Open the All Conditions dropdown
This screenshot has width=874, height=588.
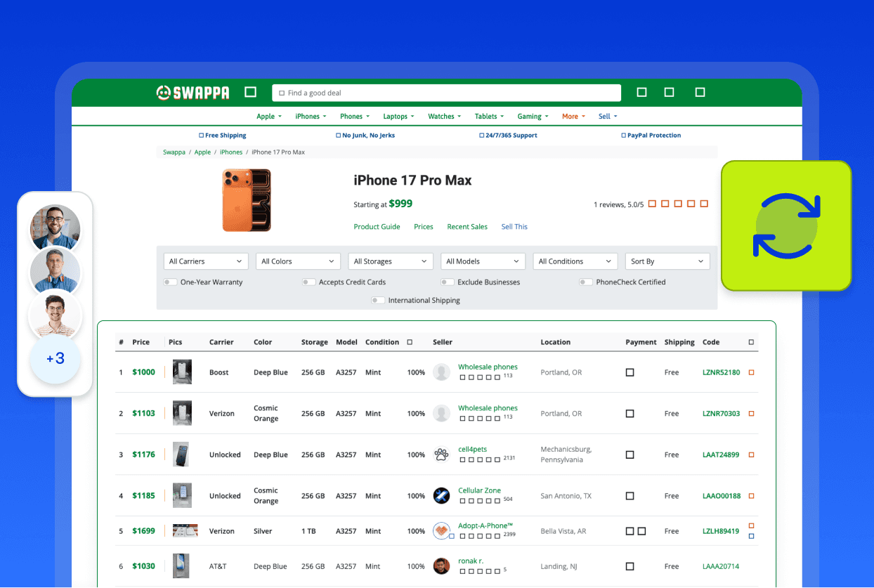575,261
